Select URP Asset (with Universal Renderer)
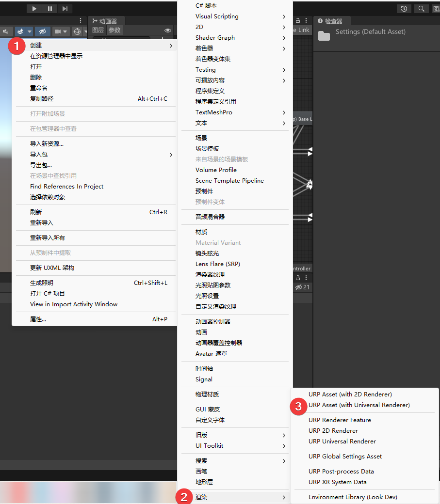440x504 pixels. click(x=359, y=405)
